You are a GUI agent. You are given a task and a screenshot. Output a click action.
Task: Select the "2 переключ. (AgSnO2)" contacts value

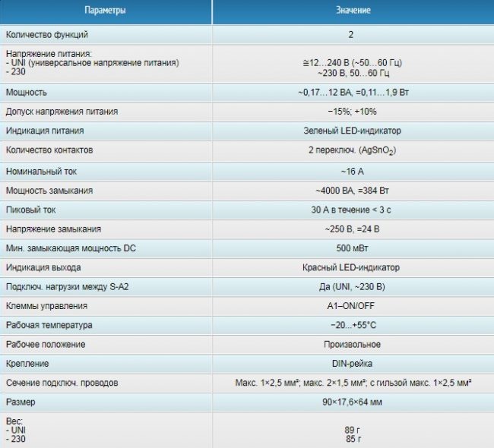coord(350,151)
